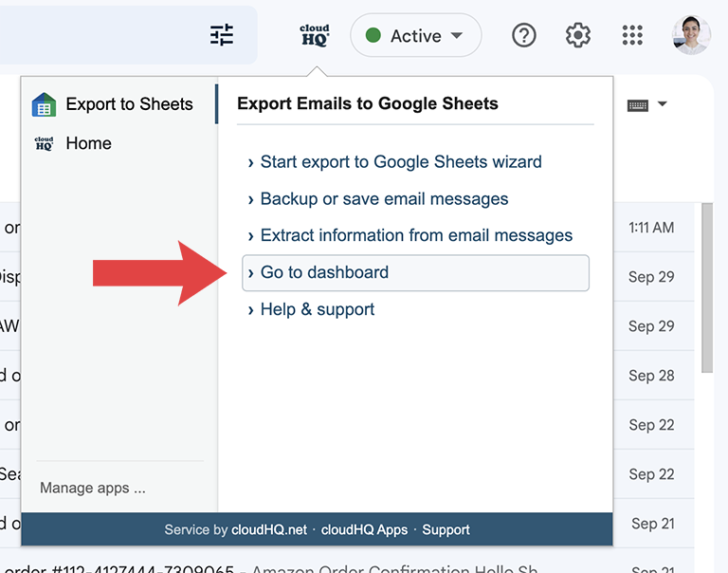
Task: Click the Export Emails to Google Sheets heading
Action: click(368, 103)
